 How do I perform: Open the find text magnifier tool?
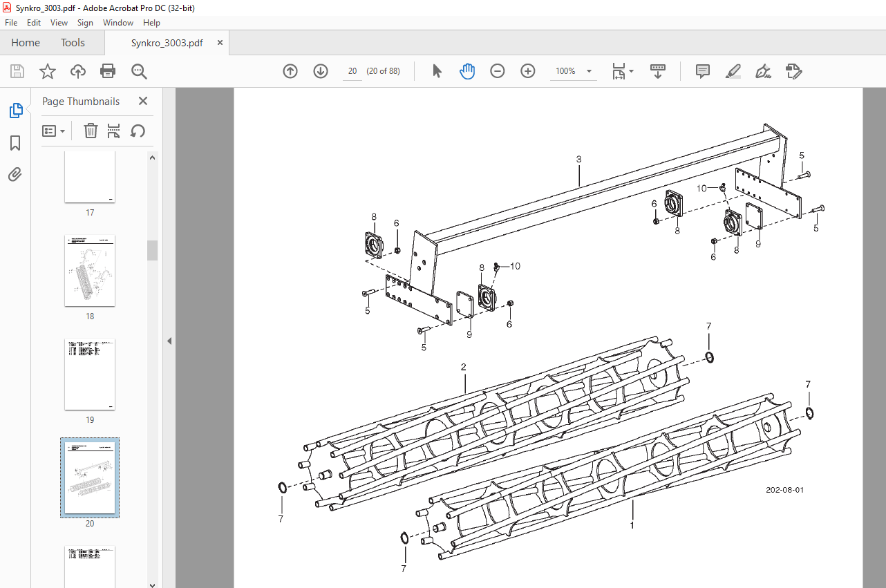pyautogui.click(x=139, y=71)
